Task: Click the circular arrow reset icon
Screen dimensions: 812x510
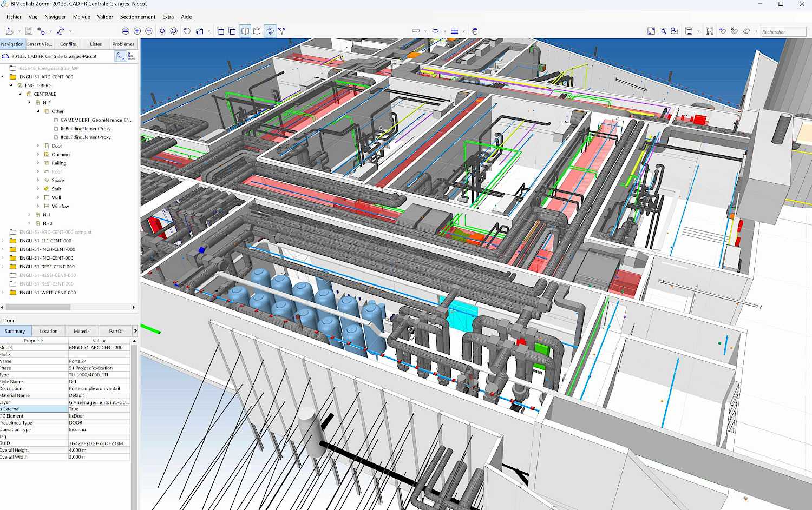Action: click(187, 31)
